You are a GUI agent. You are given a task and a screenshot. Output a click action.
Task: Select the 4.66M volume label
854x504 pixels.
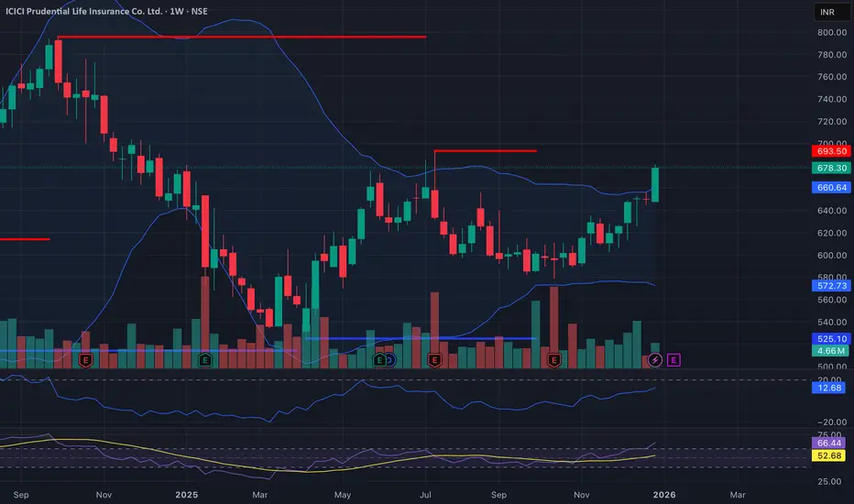pos(831,351)
